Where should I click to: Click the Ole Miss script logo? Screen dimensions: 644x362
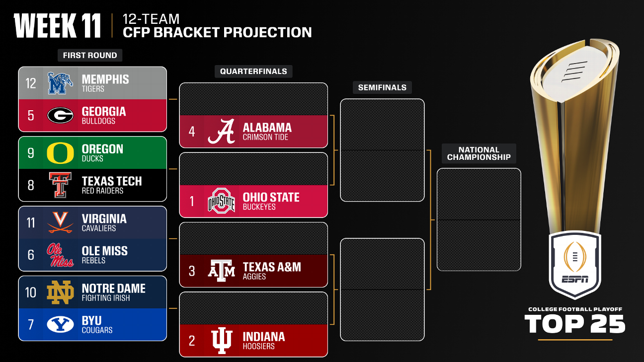click(x=60, y=255)
